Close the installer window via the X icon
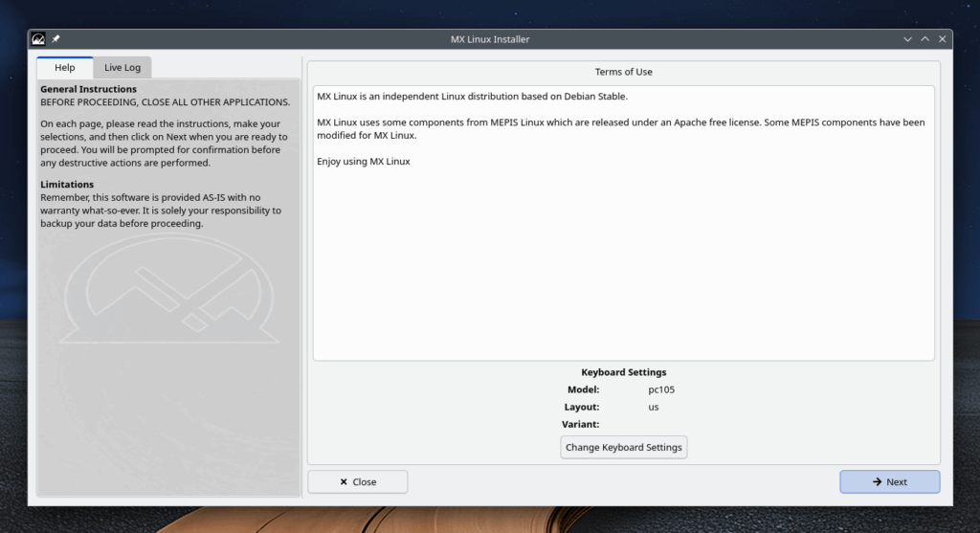The image size is (980, 533). click(943, 39)
